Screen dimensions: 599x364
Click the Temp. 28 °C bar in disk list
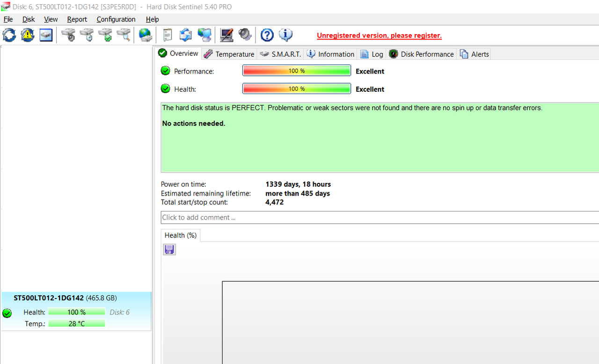coord(76,323)
